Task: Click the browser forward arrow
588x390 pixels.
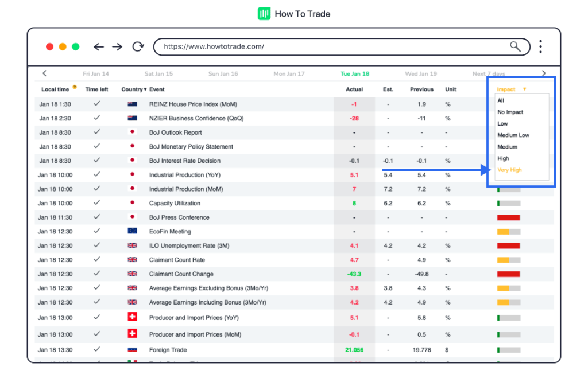Action: (117, 47)
